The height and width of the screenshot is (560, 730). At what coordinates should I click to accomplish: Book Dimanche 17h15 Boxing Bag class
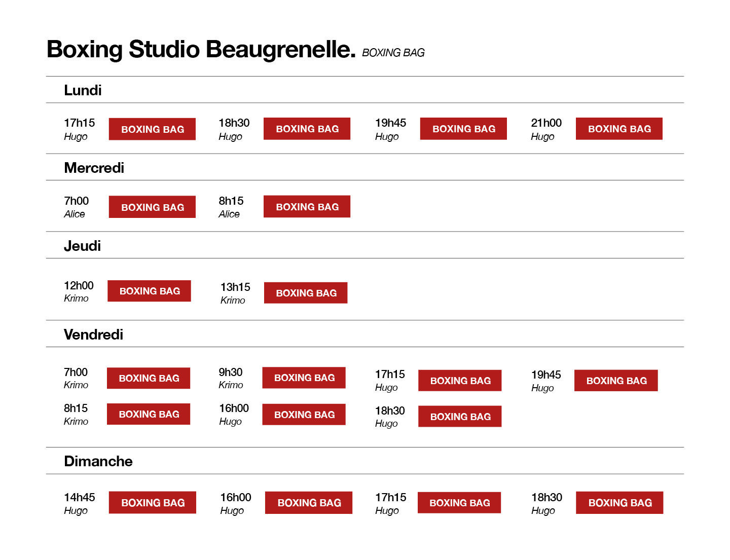pos(459,503)
